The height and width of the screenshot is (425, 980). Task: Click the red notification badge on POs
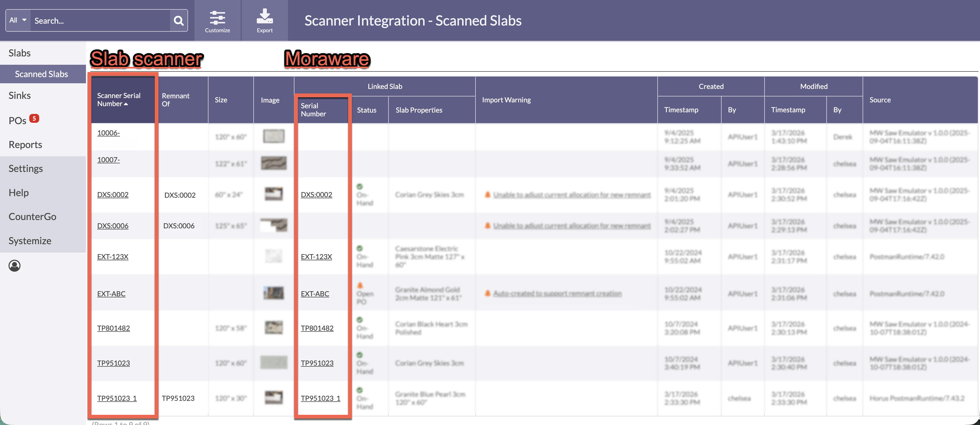34,118
